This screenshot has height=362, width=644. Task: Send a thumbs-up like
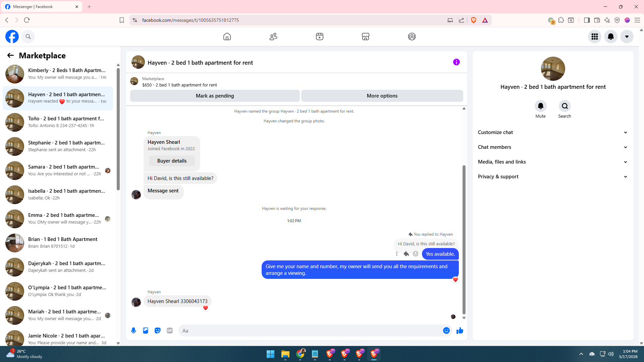pyautogui.click(x=460, y=330)
